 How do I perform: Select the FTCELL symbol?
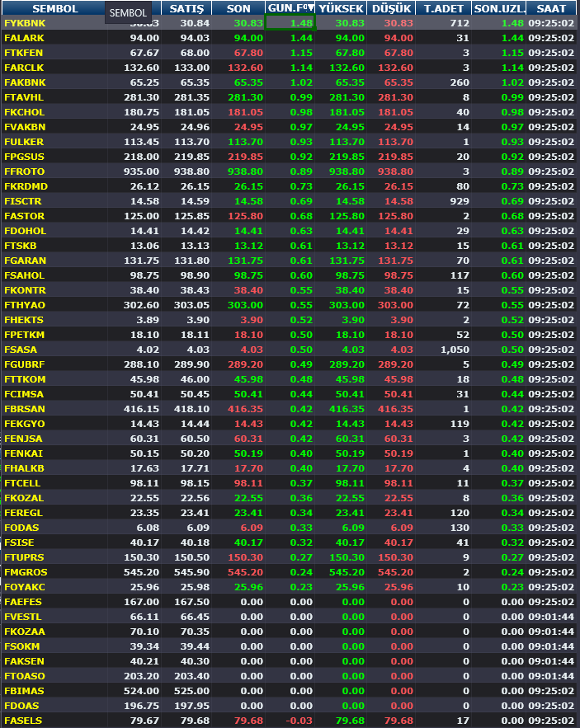[22, 483]
